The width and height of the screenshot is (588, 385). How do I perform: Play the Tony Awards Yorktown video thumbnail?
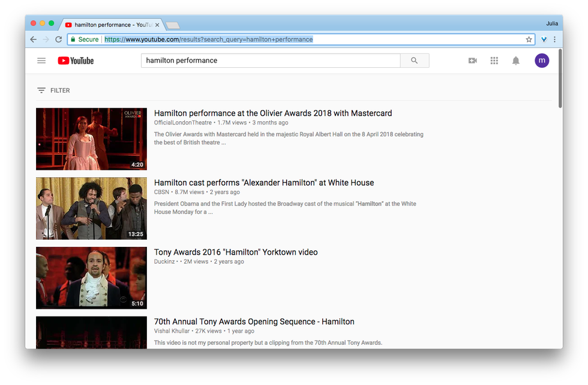(x=91, y=277)
